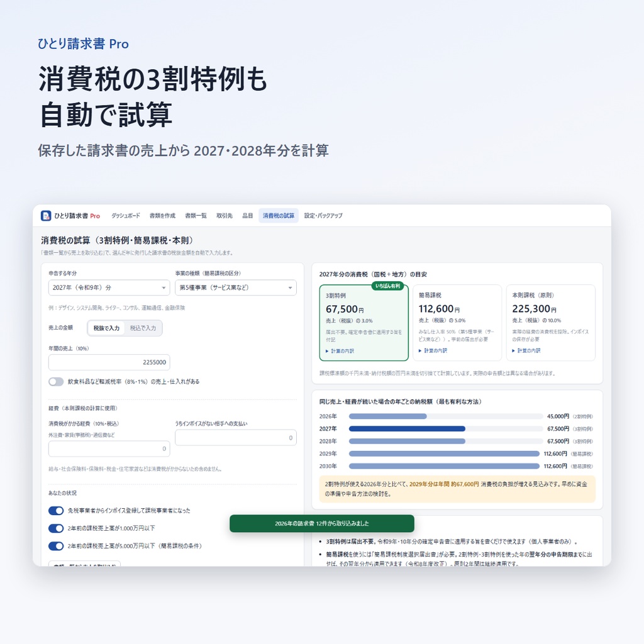The height and width of the screenshot is (644, 644).
Task: Expand 計算の内訳 in the 簡易課税 card
Action: [433, 351]
